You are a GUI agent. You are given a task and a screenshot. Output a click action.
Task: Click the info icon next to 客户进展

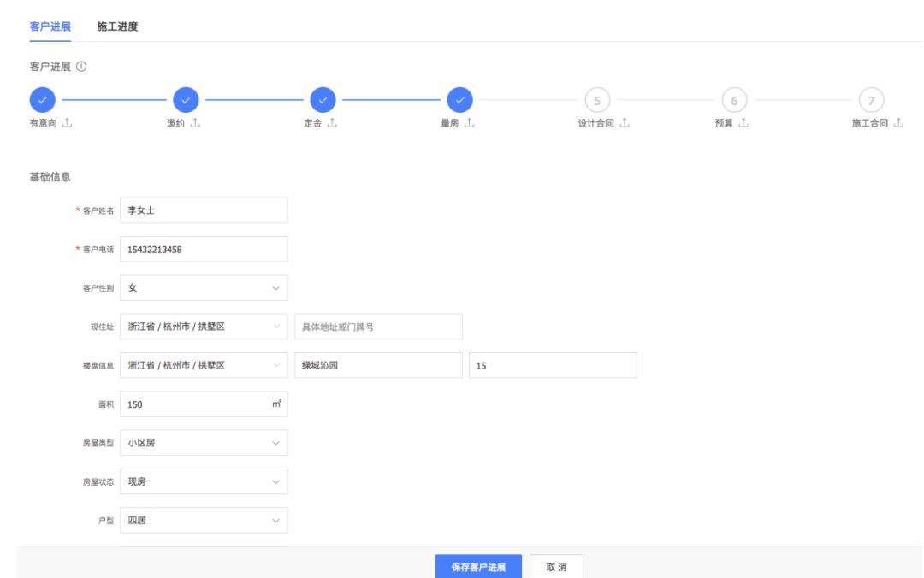click(x=81, y=67)
